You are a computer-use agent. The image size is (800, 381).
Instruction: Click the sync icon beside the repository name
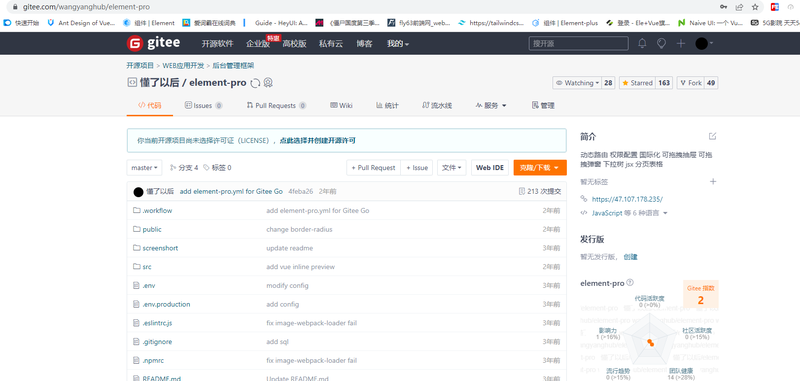coord(255,83)
